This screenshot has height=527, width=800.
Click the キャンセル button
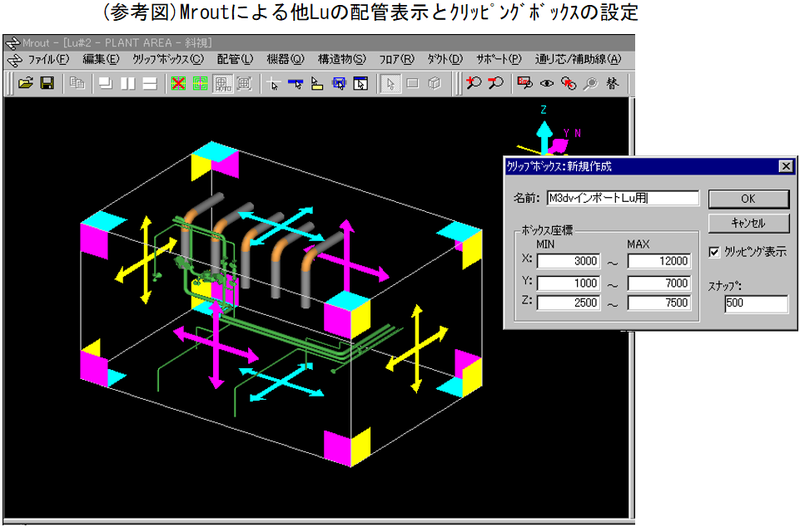[x=742, y=222]
